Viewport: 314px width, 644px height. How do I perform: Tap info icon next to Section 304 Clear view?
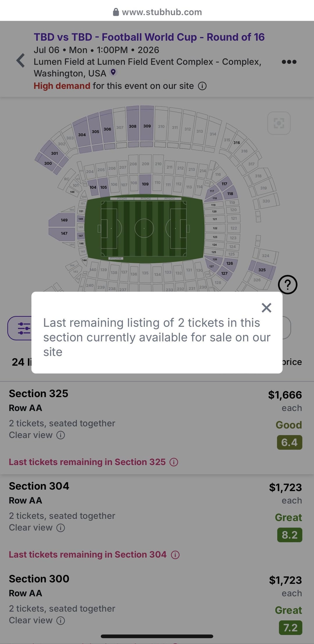60,528
